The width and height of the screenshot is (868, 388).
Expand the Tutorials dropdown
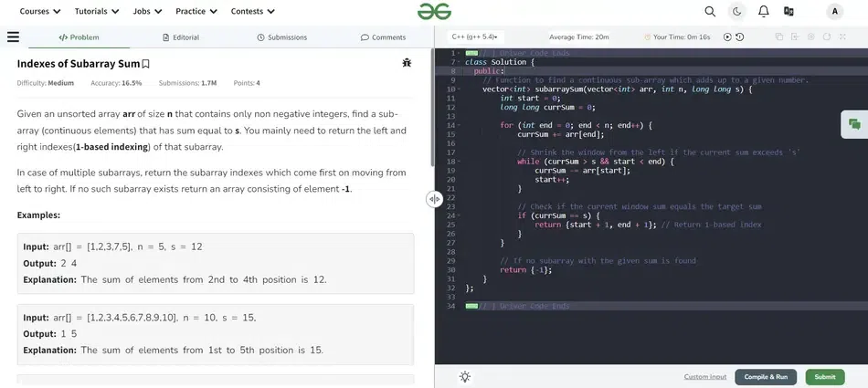point(97,11)
